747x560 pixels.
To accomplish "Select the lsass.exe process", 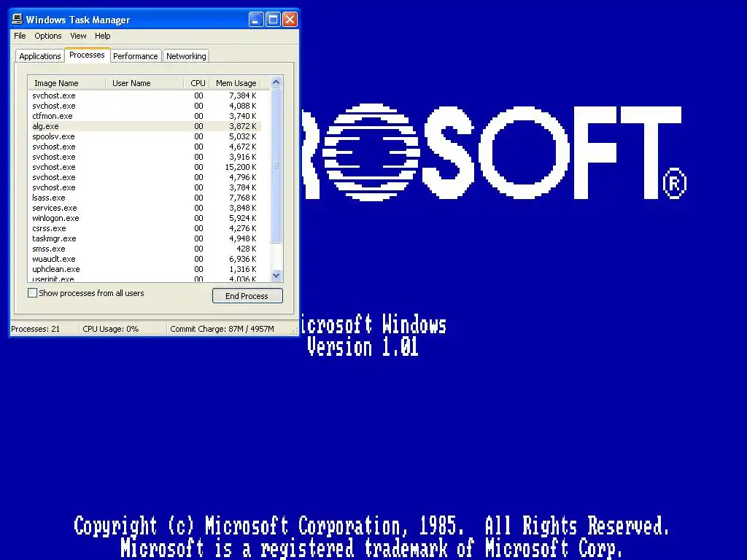I will click(145, 198).
